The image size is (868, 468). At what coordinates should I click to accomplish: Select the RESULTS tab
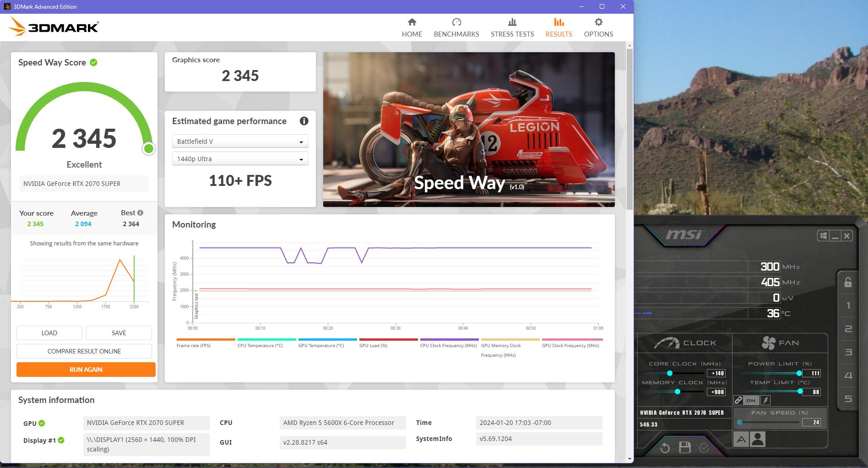tap(559, 27)
